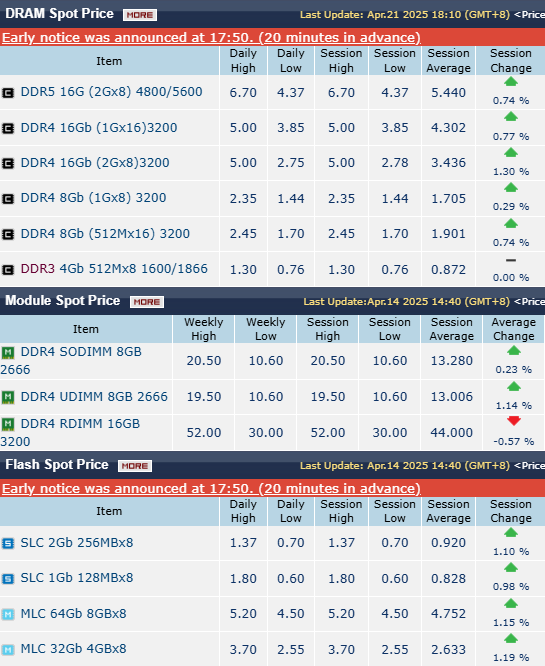Click chip icon beside DDR4 8Gb (1Gx8) 3200
Viewport: 545px width, 666px height.
click(x=8, y=198)
